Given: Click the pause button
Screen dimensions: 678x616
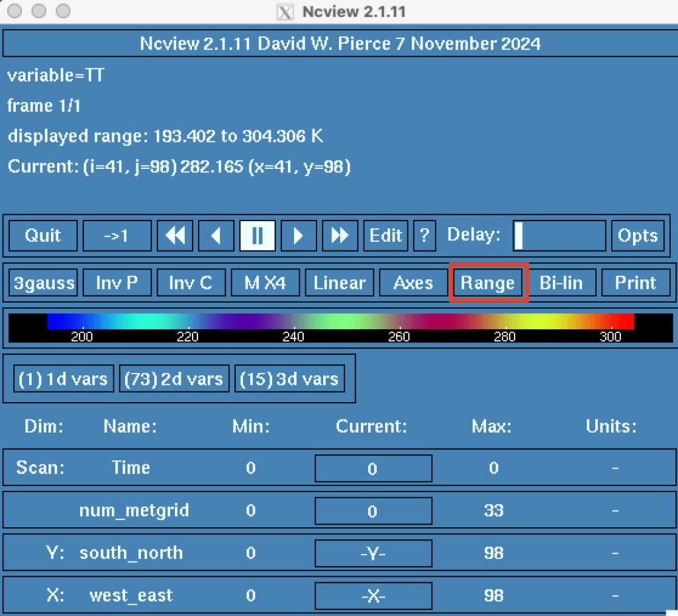Looking at the screenshot, I should tap(258, 236).
